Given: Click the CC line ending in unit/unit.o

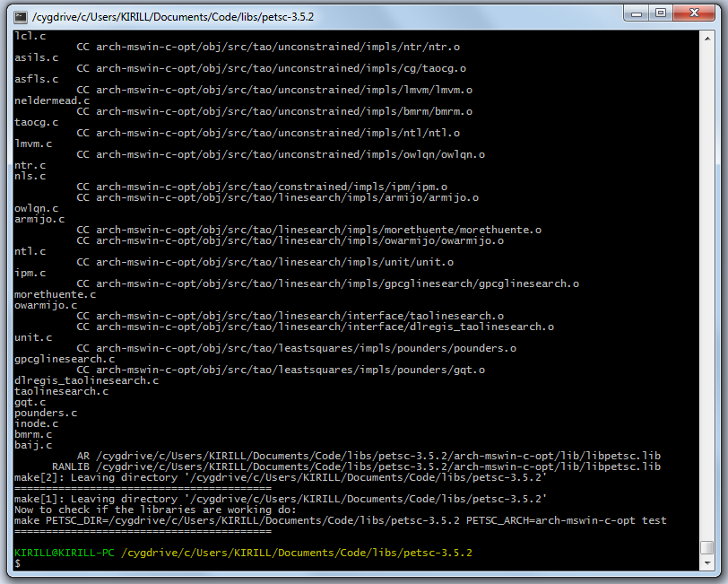Looking at the screenshot, I should click(x=265, y=262).
